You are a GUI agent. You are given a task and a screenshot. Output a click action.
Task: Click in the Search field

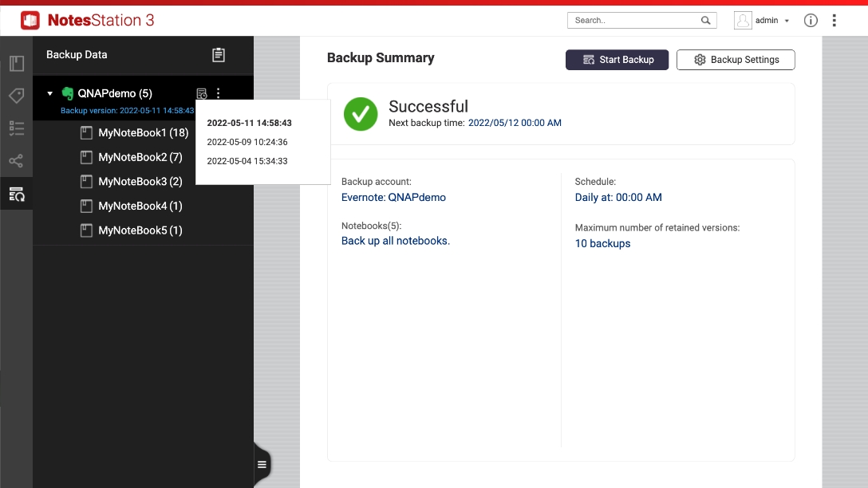click(x=634, y=21)
